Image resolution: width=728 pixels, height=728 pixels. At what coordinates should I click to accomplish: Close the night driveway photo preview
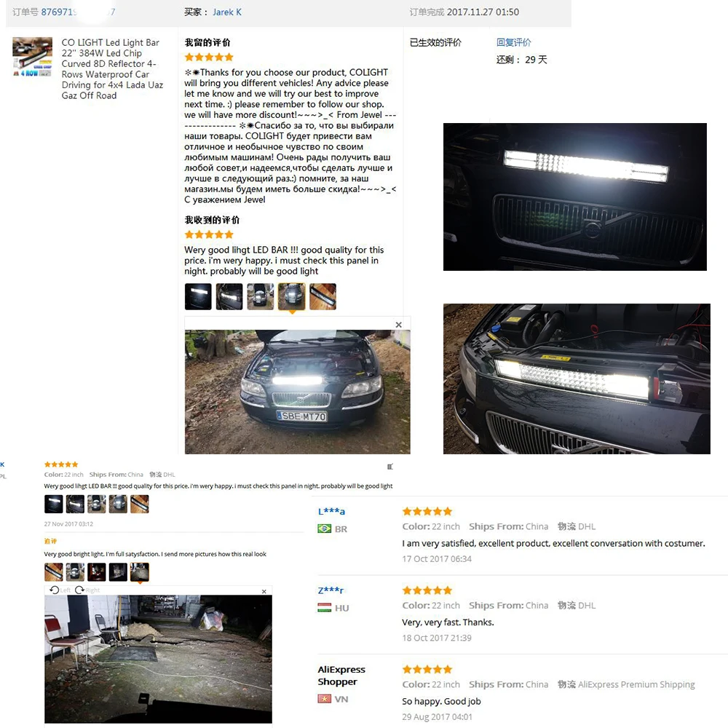pos(264,591)
